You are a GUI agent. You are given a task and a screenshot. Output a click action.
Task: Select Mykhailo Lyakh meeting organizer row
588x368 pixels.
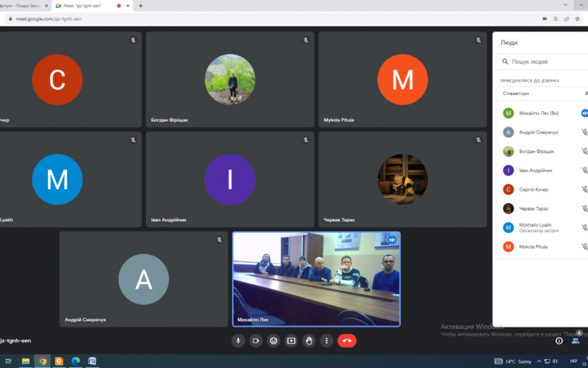(542, 227)
